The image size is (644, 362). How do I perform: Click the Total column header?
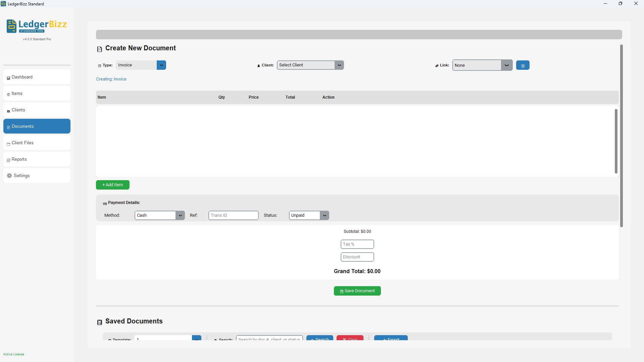pos(290,97)
